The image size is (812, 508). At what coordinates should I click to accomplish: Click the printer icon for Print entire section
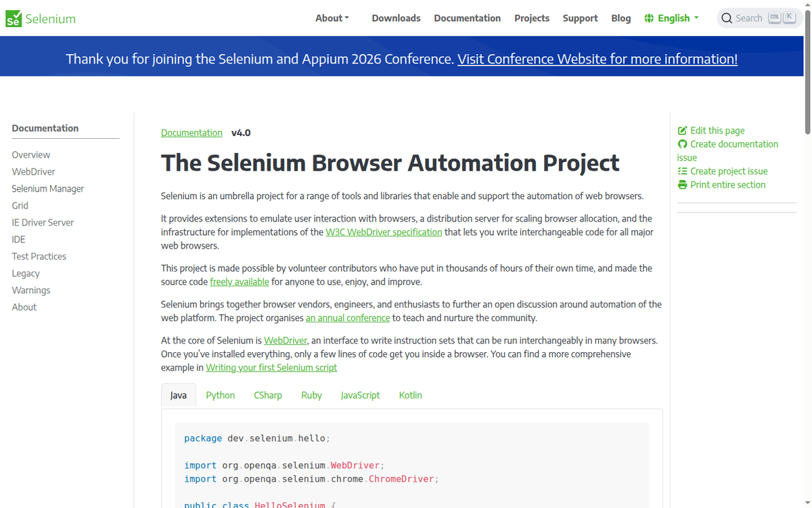coord(682,185)
